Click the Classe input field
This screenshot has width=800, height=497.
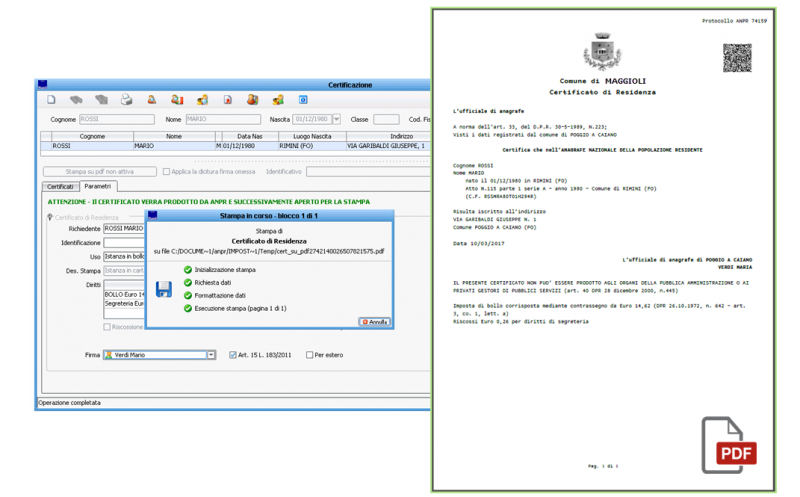[x=386, y=119]
